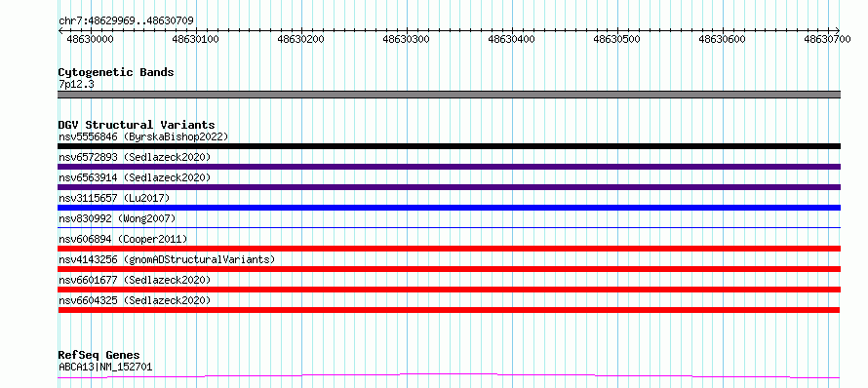Image resolution: width=868 pixels, height=388 pixels.
Task: Select the nsv6563914 (Sedlazeck2020) label
Action: pyautogui.click(x=135, y=177)
